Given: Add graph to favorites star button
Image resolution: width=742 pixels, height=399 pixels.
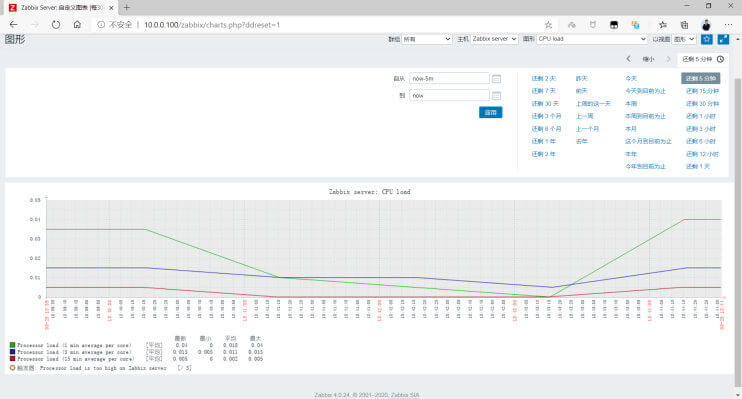Looking at the screenshot, I should click(707, 39).
